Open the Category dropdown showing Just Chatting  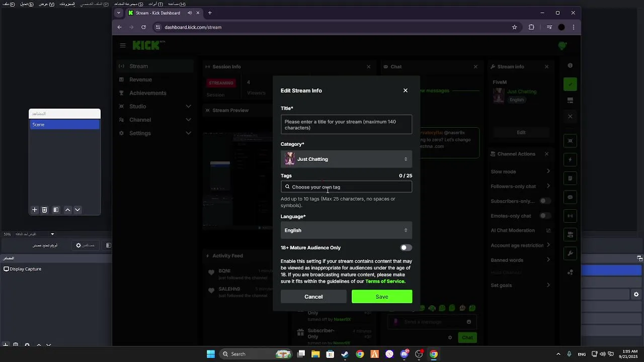tap(346, 159)
